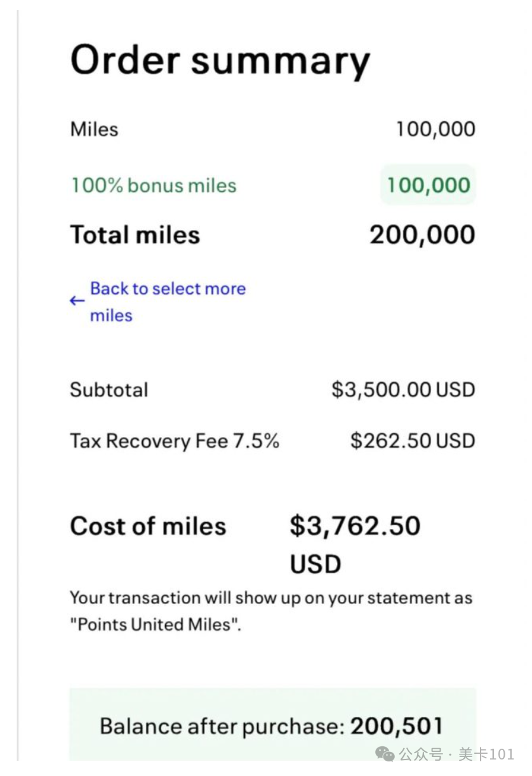Select the $262.50 USD tax amount
This screenshot has height=776, width=532.
(413, 441)
